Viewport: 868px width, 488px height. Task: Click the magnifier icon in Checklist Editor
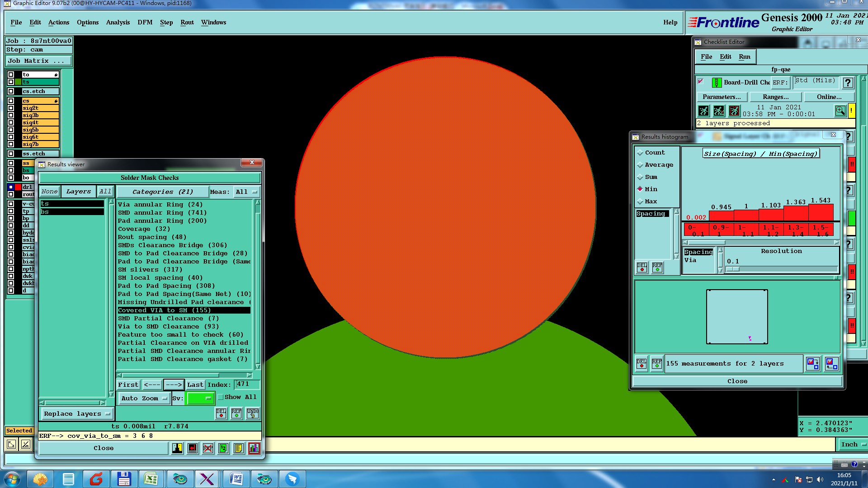click(x=840, y=111)
